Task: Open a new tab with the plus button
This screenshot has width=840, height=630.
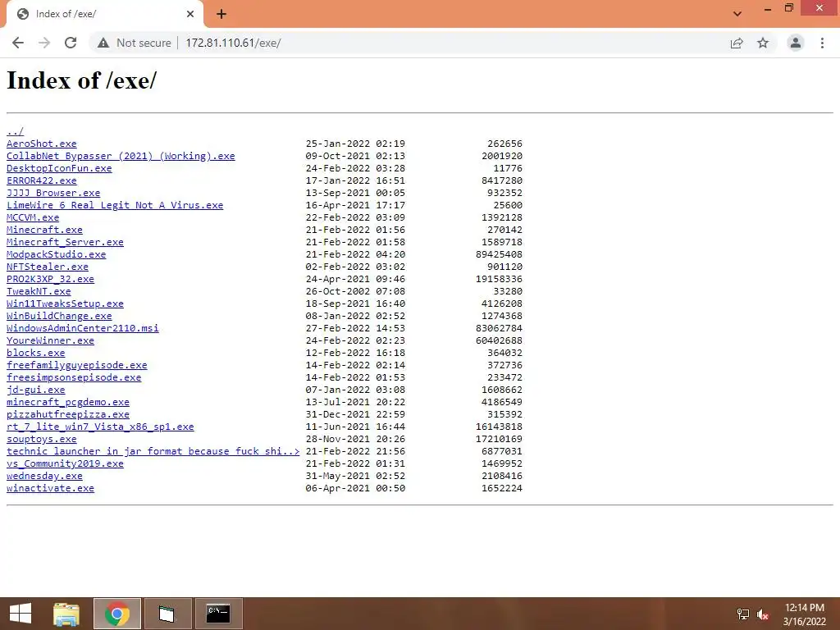Action: [x=221, y=14]
